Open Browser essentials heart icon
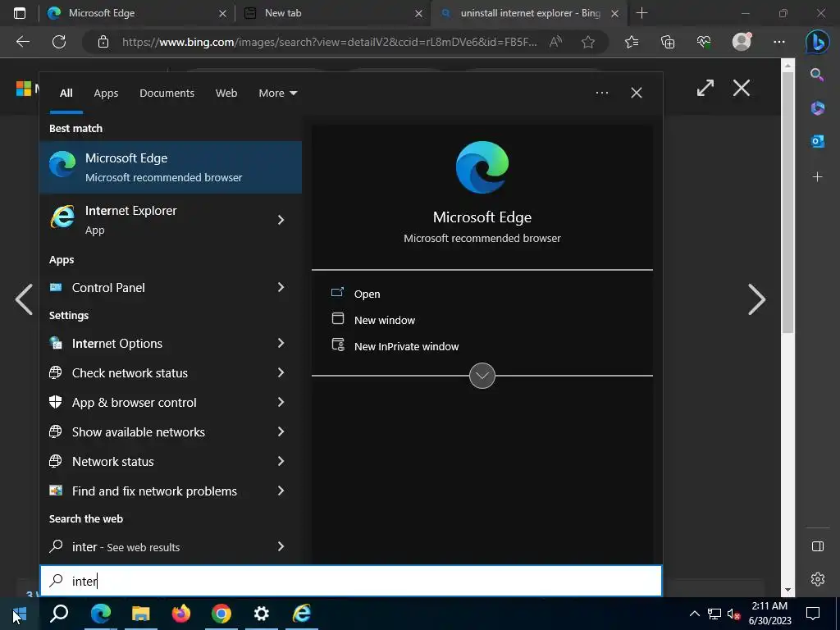 click(704, 42)
